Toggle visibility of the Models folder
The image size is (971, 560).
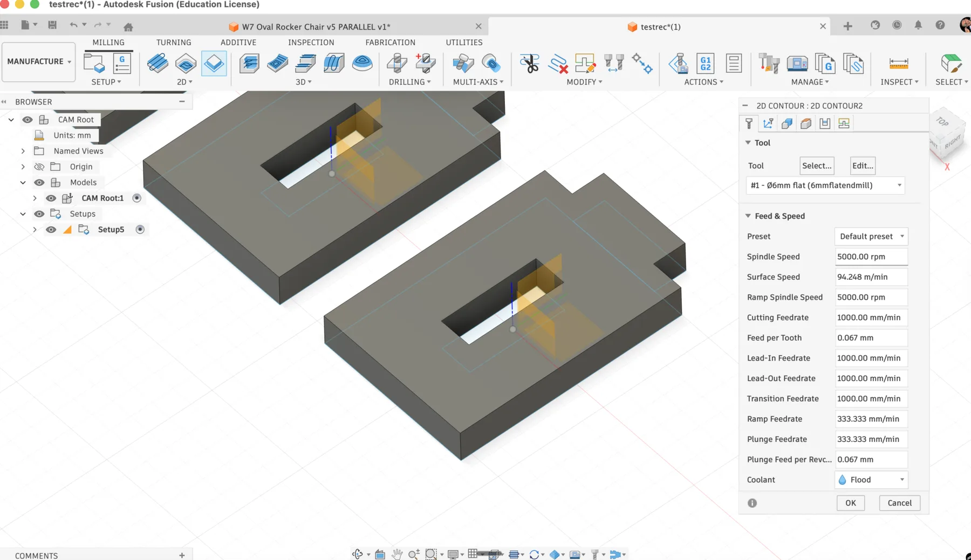[x=40, y=182]
